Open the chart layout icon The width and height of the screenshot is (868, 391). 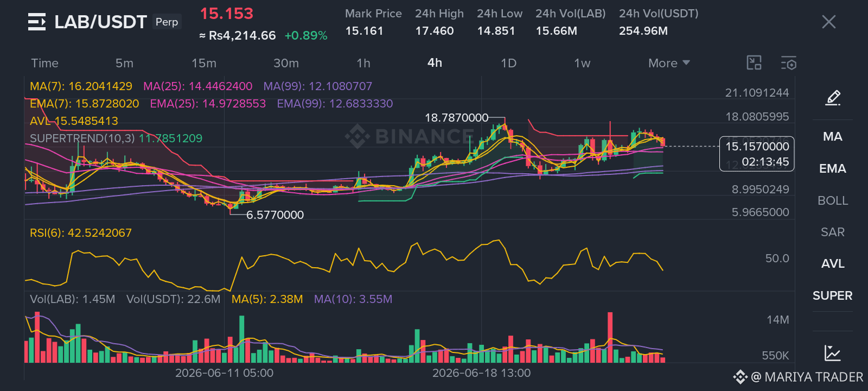tap(754, 63)
